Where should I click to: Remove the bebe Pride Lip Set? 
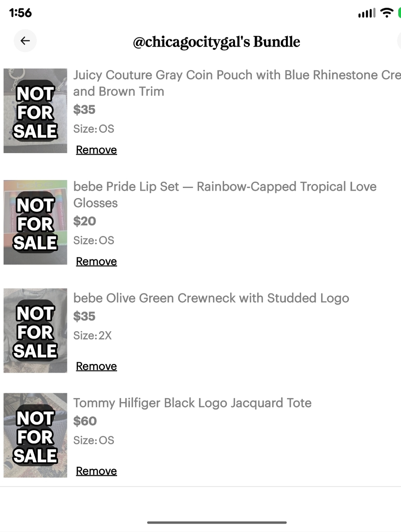point(96,261)
